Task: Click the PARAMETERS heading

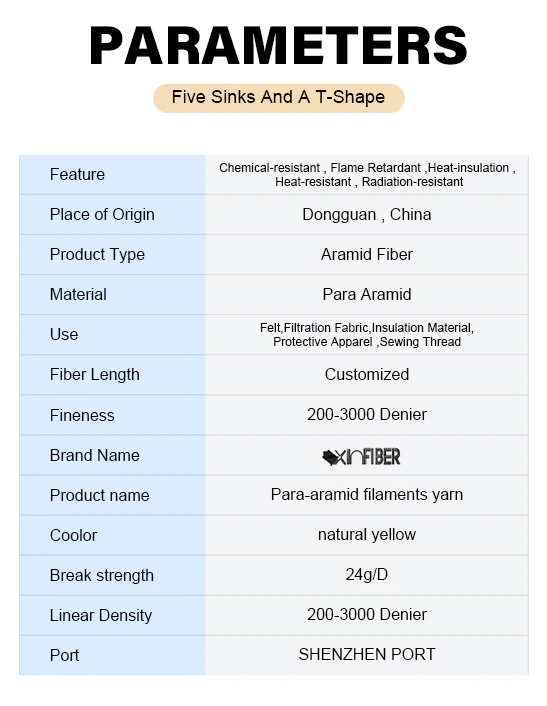Action: pos(278,45)
